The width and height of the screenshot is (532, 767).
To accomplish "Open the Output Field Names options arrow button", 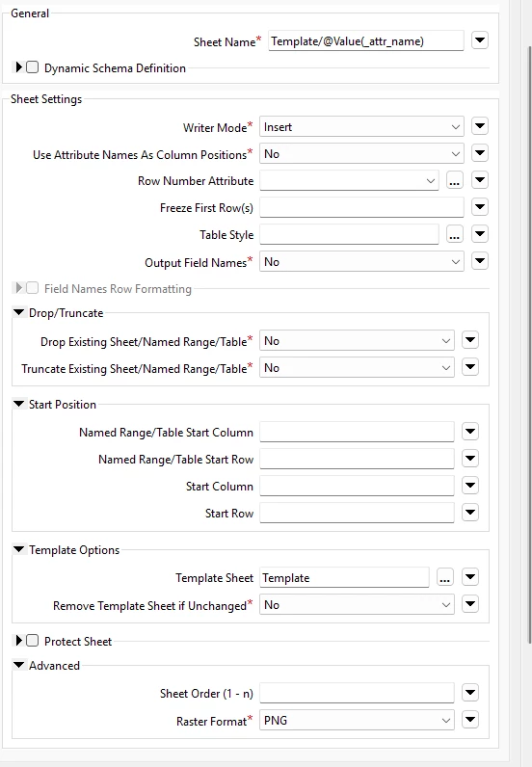I will (x=480, y=261).
